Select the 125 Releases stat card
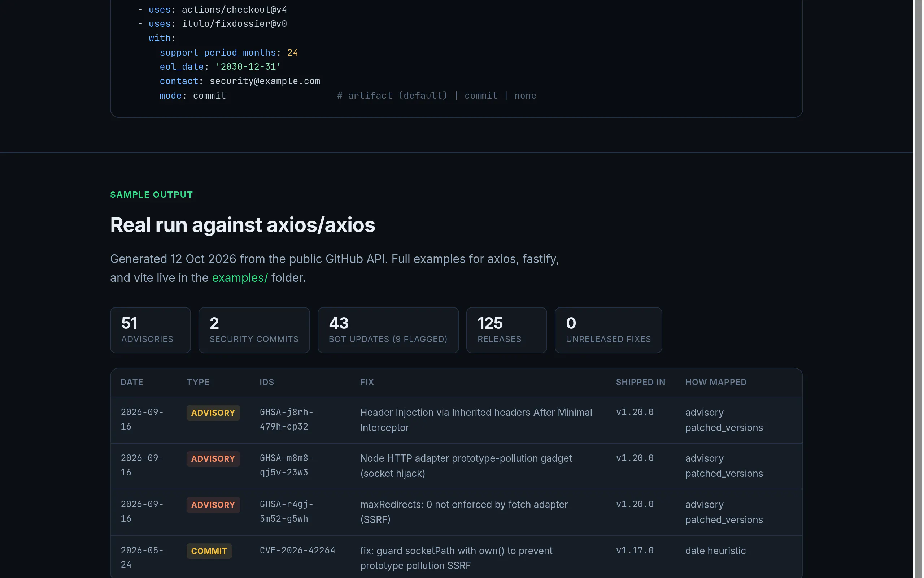 point(506,330)
